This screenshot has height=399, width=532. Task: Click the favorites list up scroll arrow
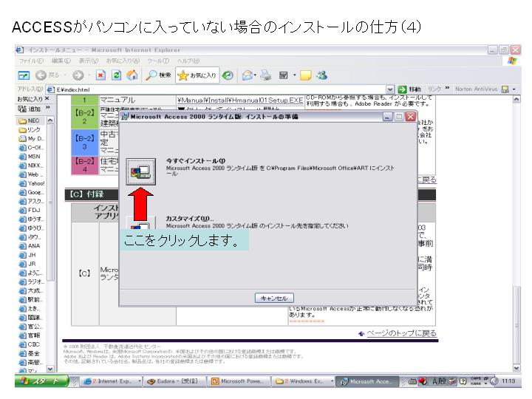pos(50,120)
